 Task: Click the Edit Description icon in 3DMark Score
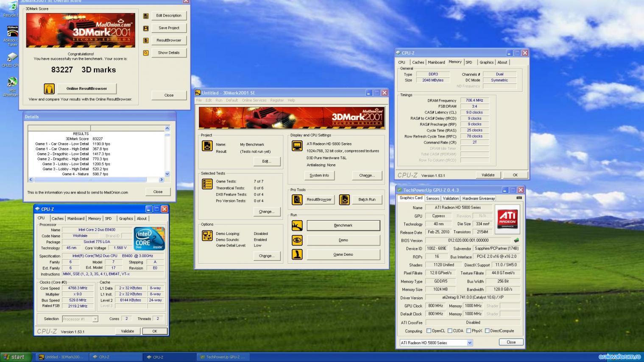[146, 16]
